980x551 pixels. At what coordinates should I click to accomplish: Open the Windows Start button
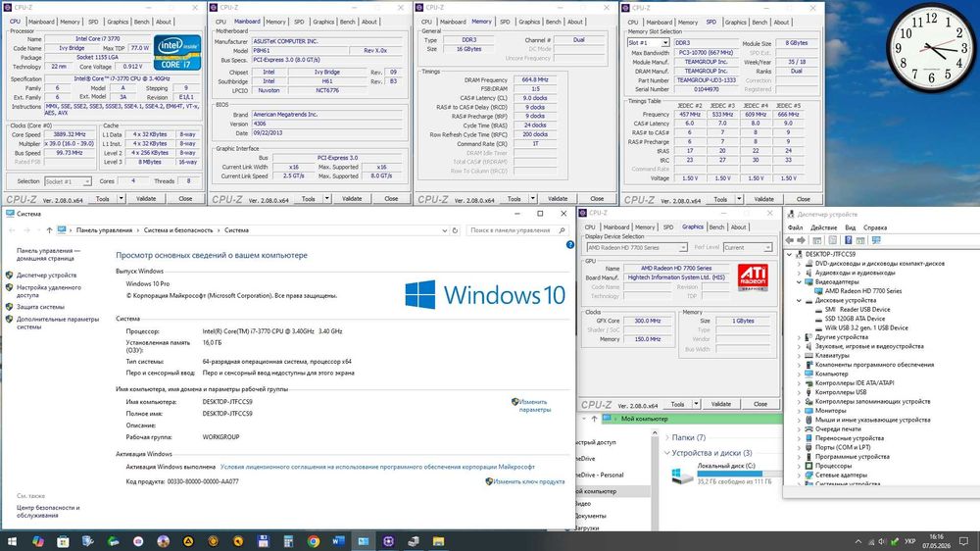pos(12,541)
